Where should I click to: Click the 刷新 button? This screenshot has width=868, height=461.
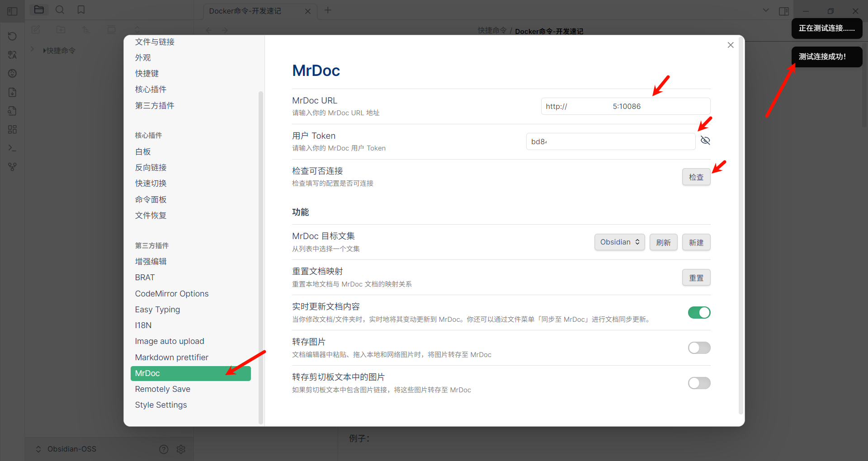pyautogui.click(x=663, y=242)
